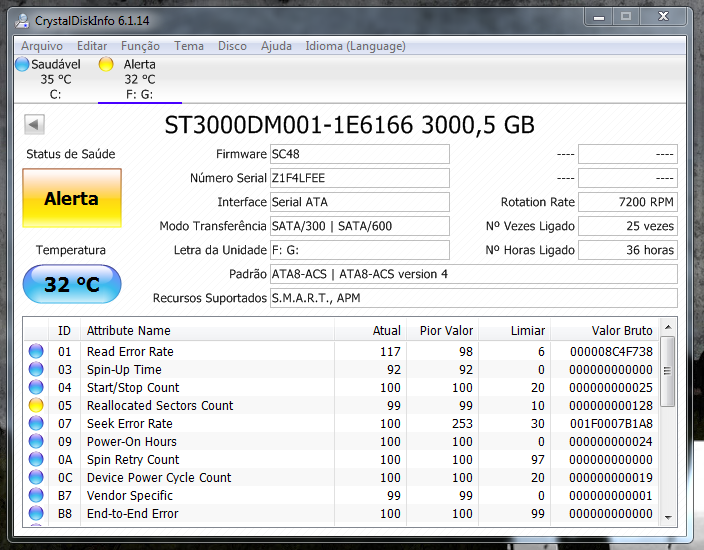
Task: Click raw value 000008C4F738
Action: click(611, 352)
